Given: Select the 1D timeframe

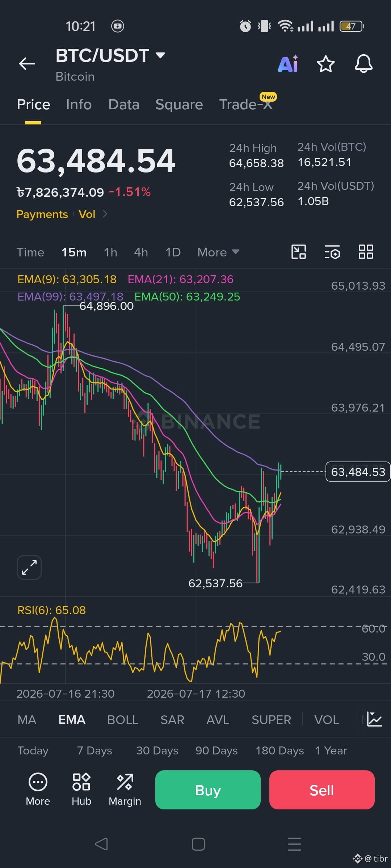Looking at the screenshot, I should (173, 252).
